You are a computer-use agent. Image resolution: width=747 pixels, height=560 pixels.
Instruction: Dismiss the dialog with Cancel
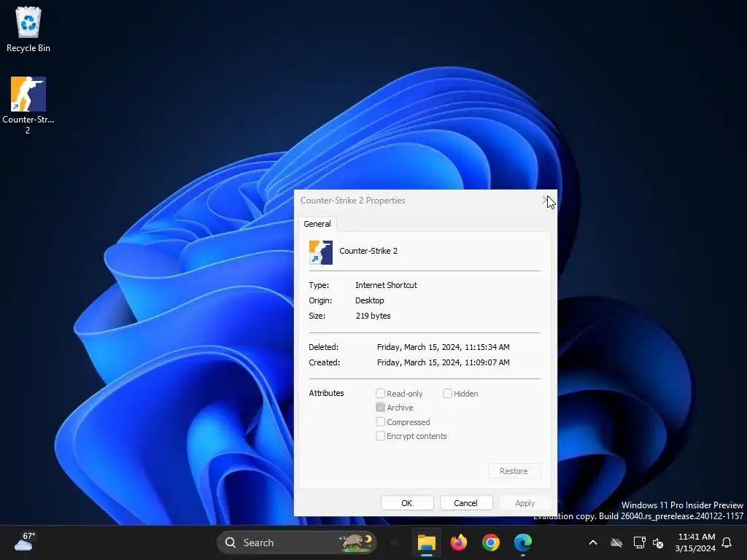click(x=466, y=503)
